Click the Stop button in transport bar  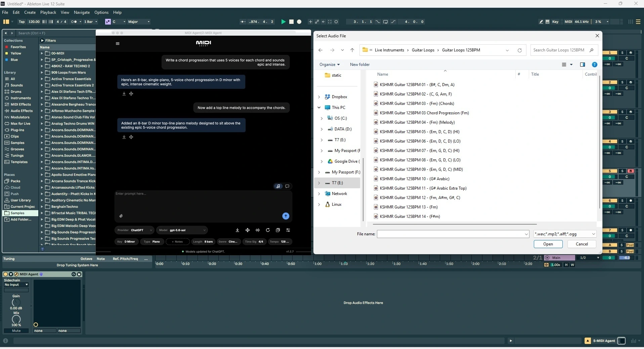tap(291, 22)
